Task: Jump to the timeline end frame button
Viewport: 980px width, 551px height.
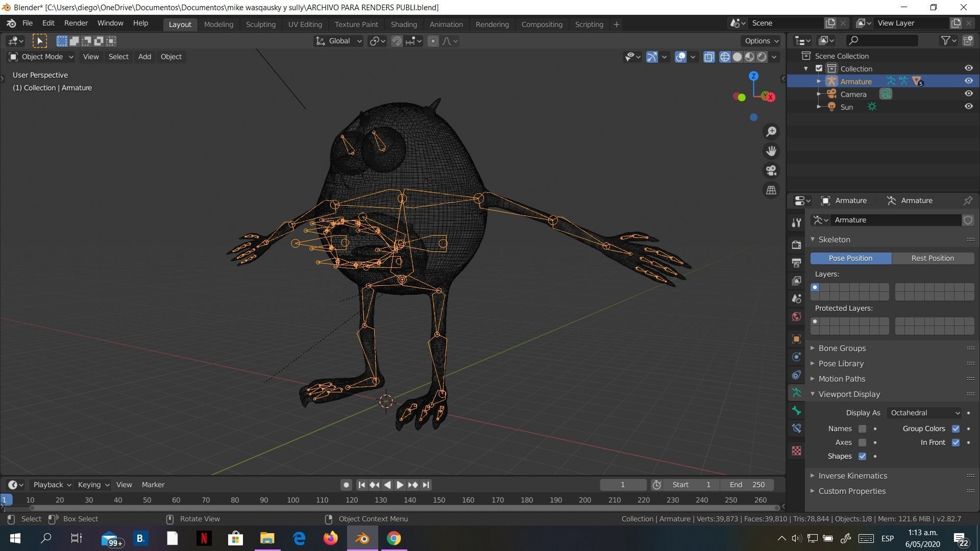Action: coord(426,485)
